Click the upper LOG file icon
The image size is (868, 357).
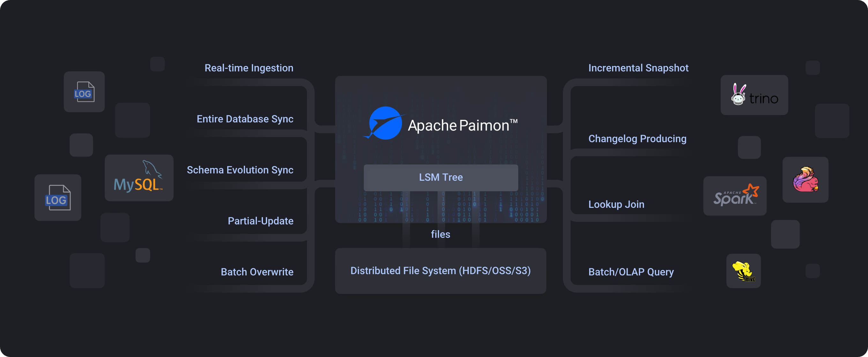84,91
